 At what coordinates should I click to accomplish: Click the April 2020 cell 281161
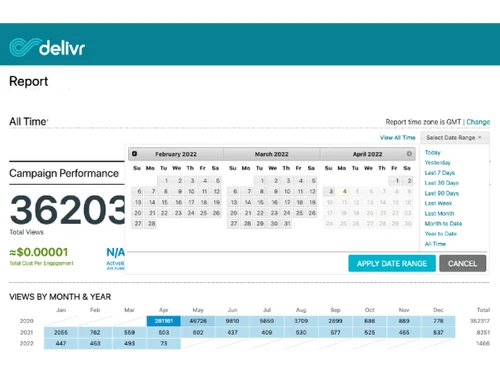(x=164, y=321)
